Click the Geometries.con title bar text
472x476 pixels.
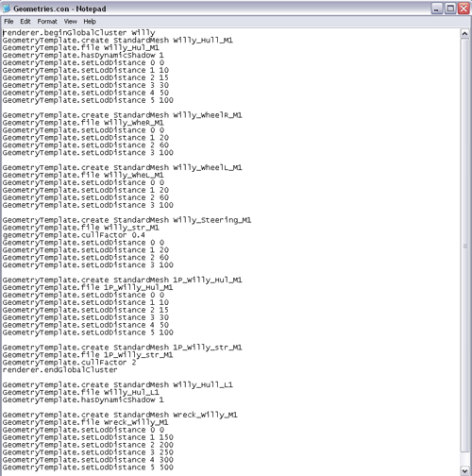point(59,8)
